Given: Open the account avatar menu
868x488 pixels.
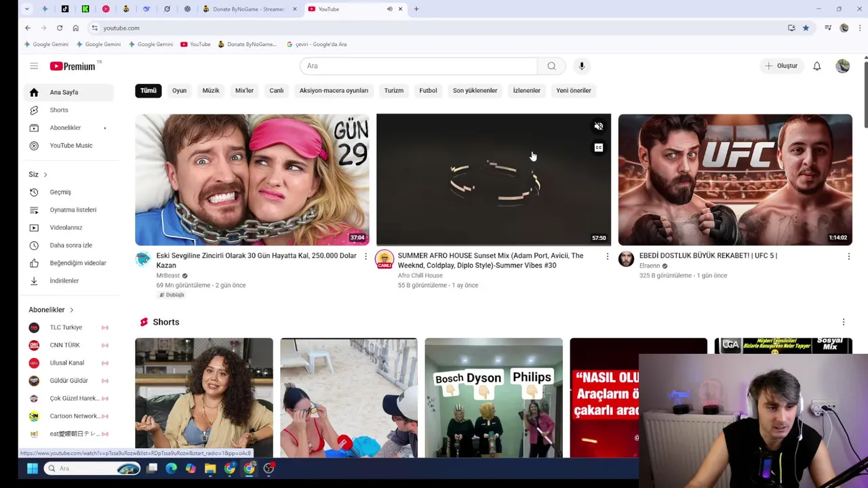Looking at the screenshot, I should click(x=843, y=66).
